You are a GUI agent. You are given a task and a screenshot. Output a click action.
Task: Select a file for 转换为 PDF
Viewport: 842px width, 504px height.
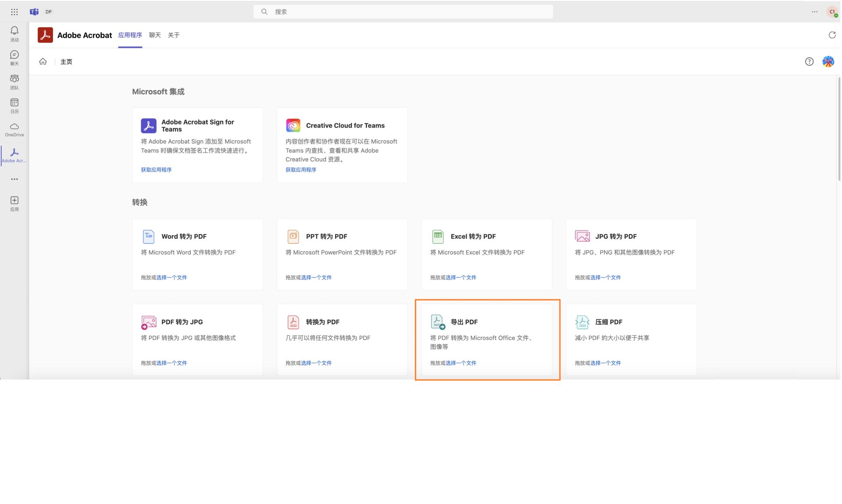(316, 363)
